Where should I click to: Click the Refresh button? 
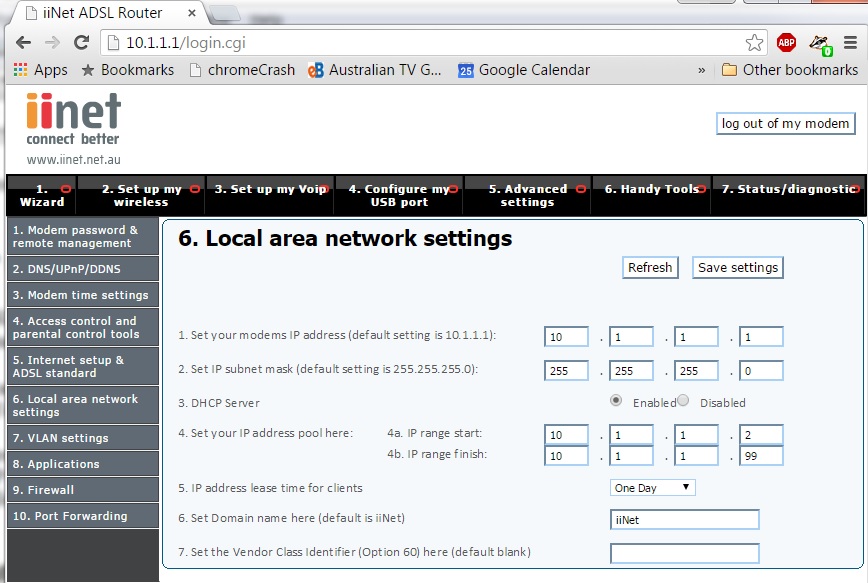point(650,267)
